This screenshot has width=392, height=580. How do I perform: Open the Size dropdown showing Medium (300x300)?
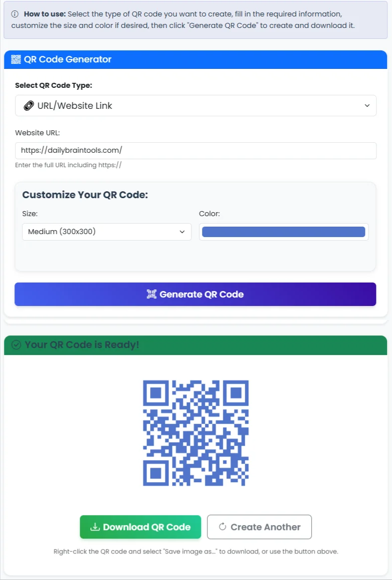tap(106, 232)
